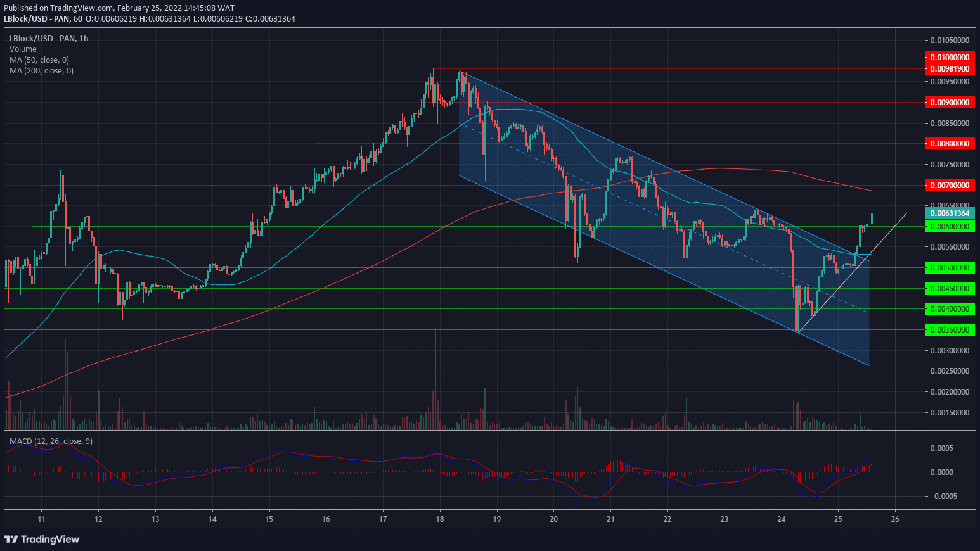This screenshot has width=980, height=551.
Task: Click the 0.00800000 red price label
Action: (949, 144)
